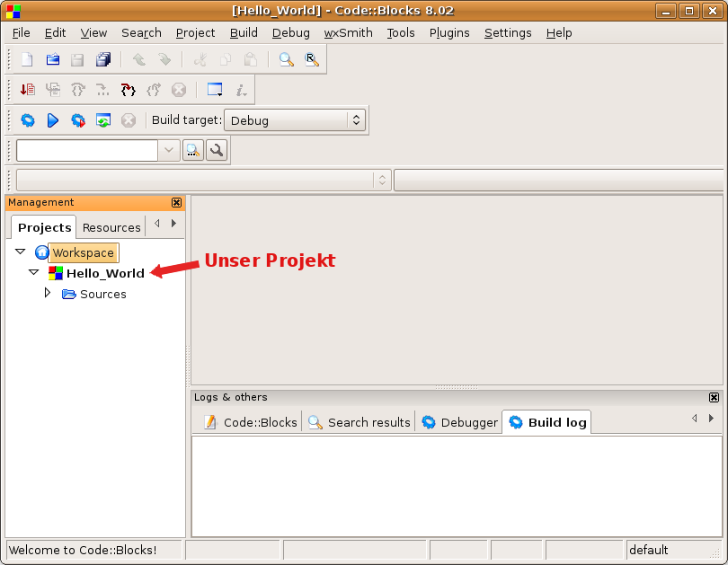728x565 pixels.
Task: Open the Find dialog via the magnifier icon
Action: click(286, 59)
